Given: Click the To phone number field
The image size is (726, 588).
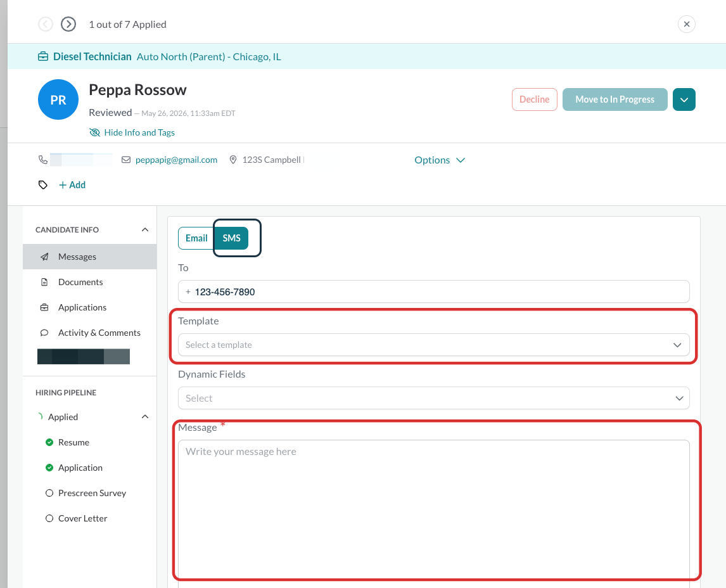Looking at the screenshot, I should coord(434,291).
